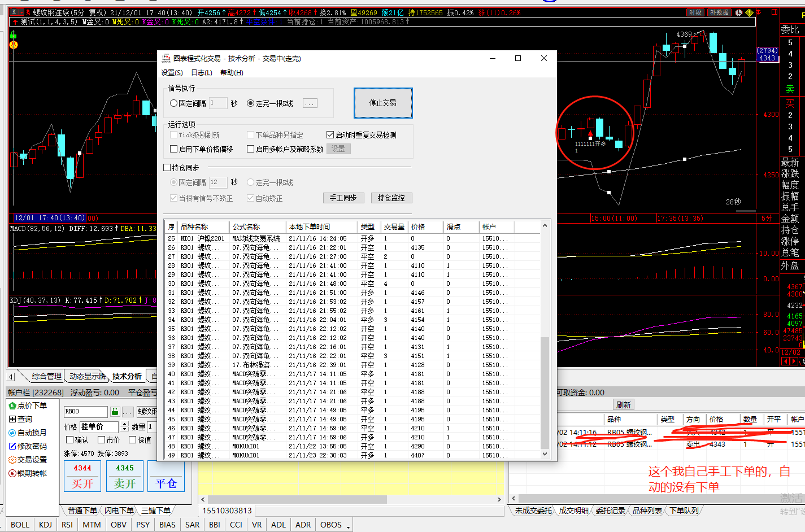
Task: Click the 卖开 4345 button
Action: pos(125,477)
